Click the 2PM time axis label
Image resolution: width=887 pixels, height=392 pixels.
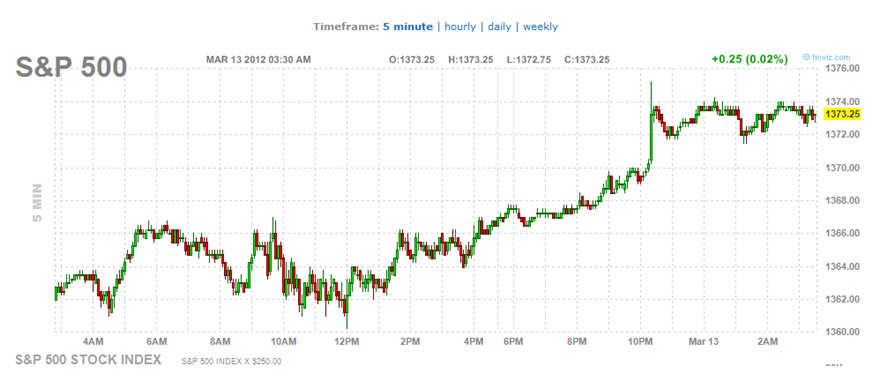pos(410,342)
